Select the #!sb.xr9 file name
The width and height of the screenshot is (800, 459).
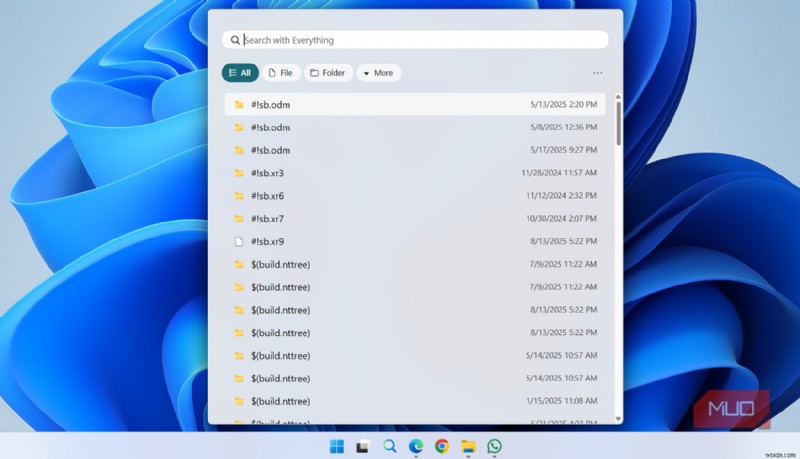point(267,242)
